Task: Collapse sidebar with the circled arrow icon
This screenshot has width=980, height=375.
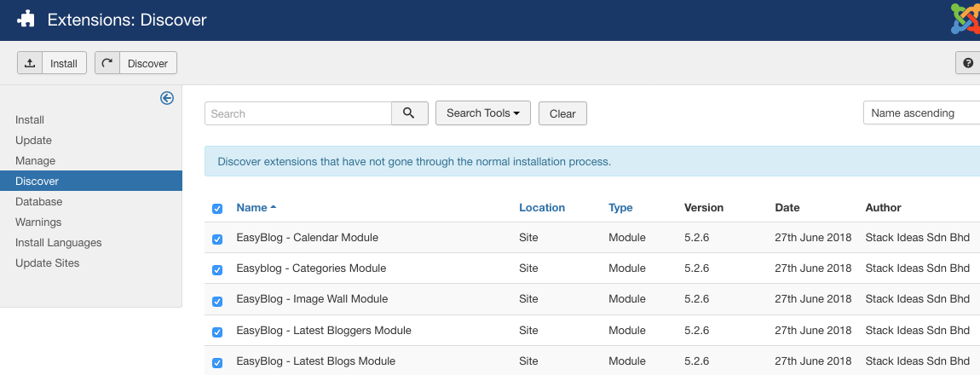Action: pos(167,98)
